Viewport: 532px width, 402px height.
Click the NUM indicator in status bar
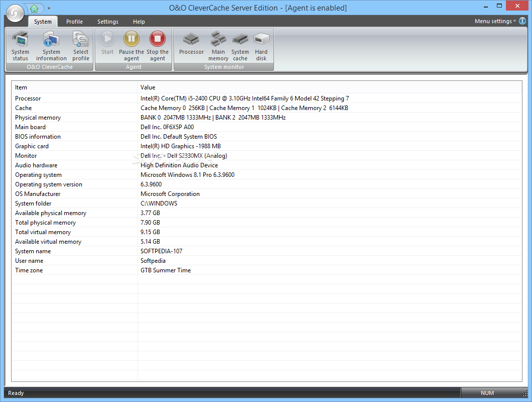click(487, 393)
